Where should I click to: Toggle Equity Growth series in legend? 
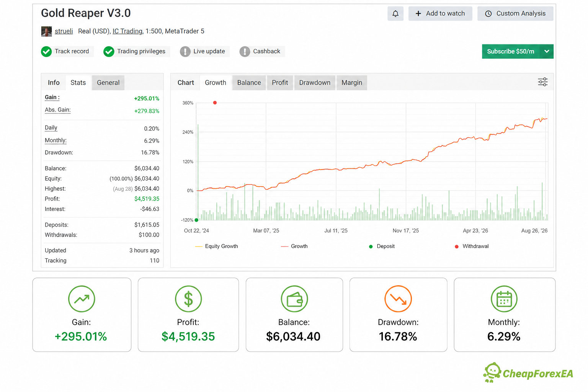[x=217, y=246]
